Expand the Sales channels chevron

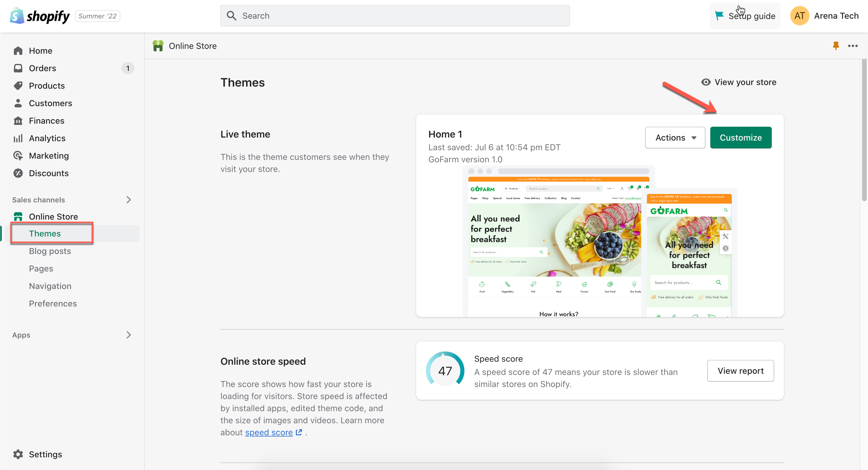(128, 200)
